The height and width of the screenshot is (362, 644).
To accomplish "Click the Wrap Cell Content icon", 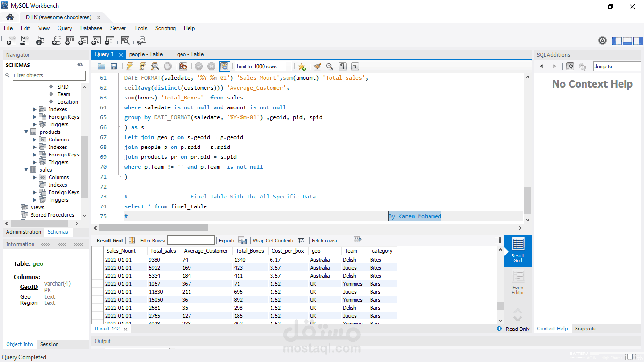I will 301,240.
